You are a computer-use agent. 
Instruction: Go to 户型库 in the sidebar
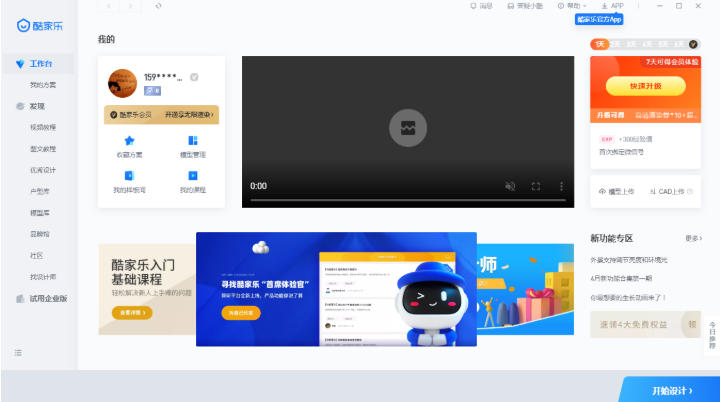(x=39, y=192)
